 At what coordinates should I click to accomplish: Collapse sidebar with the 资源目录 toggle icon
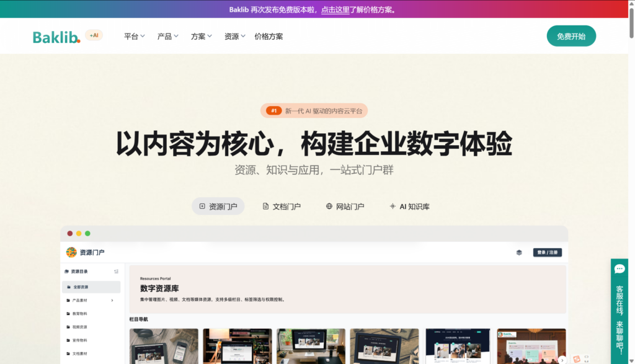(116, 271)
